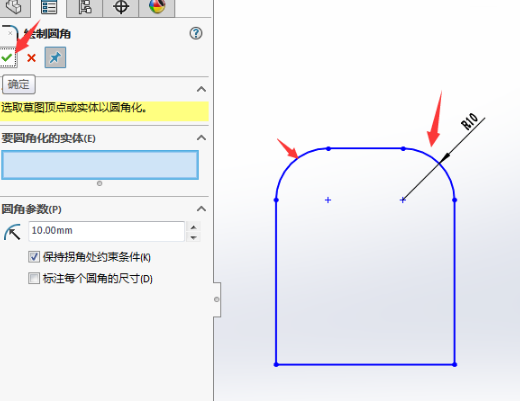The height and width of the screenshot is (401, 520).
Task: Select the top-left fillet arc center point
Action: pos(328,200)
